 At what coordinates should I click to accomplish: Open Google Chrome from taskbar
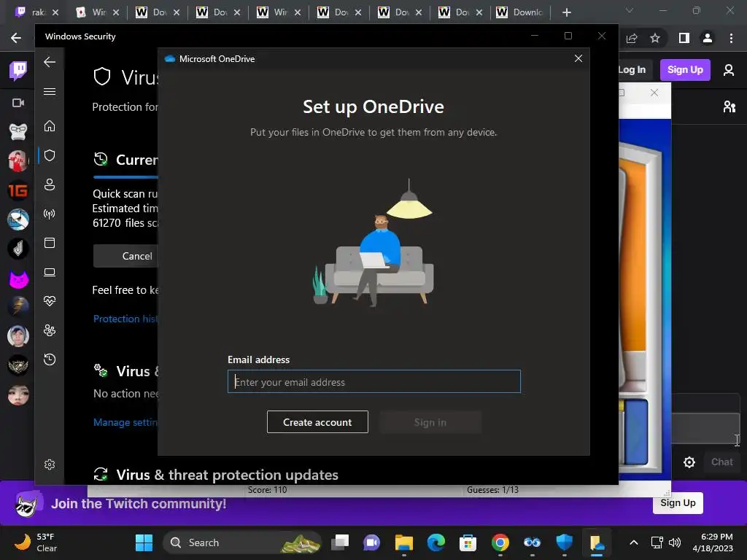click(x=500, y=542)
